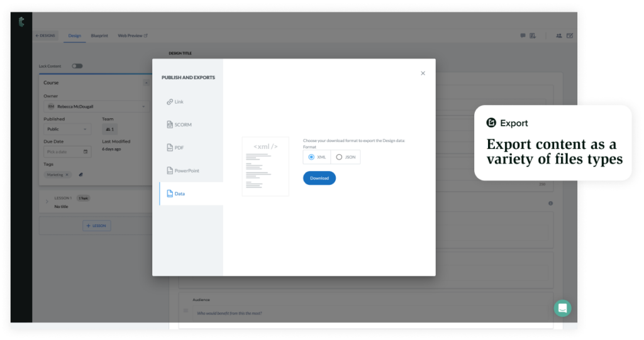Open the Owner dropdown showing Rebecca McDougall
The image size is (644, 340).
tap(94, 107)
